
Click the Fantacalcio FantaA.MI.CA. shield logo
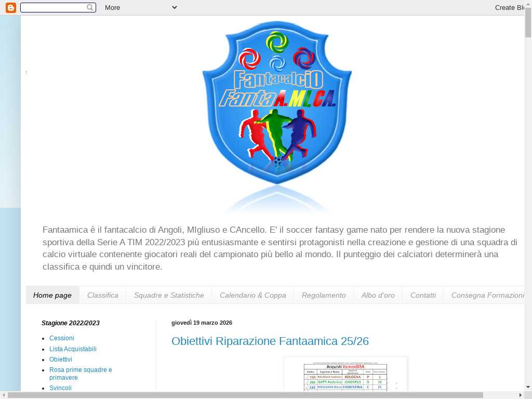[277, 104]
